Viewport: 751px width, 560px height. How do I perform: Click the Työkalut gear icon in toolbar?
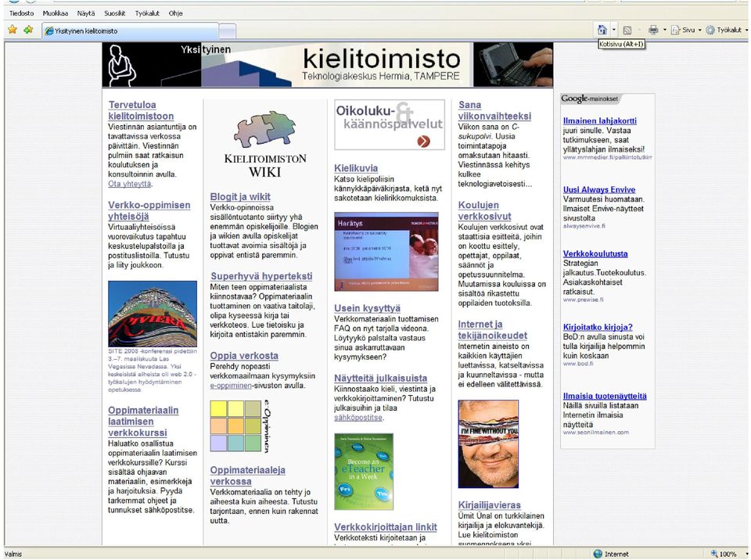(710, 31)
